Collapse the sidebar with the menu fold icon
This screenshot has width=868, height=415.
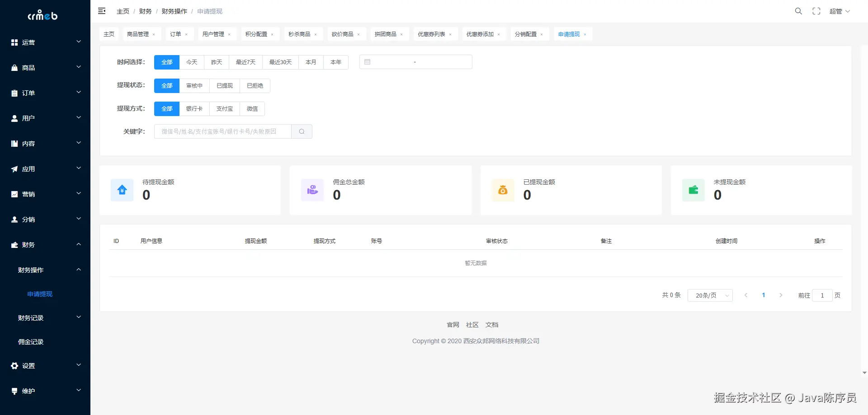pyautogui.click(x=102, y=11)
